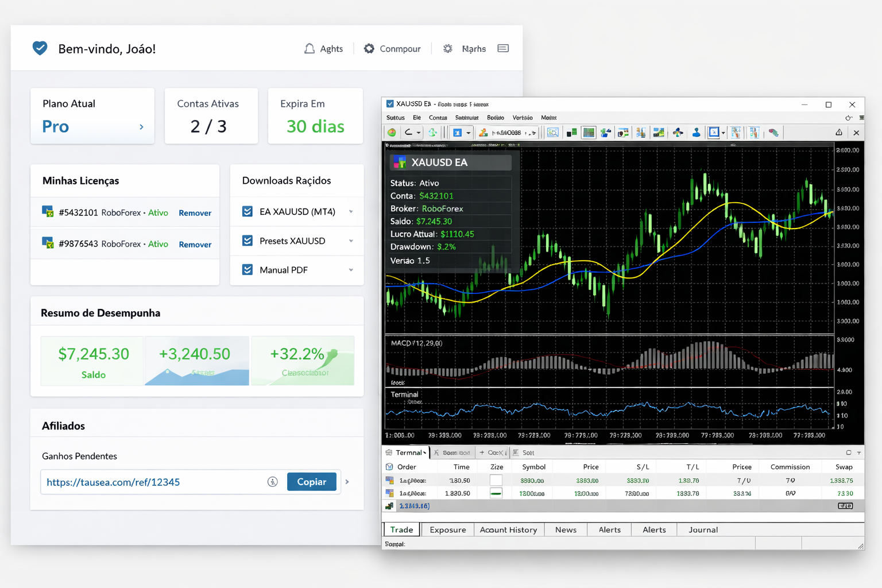Open the Plano Atual Pro card arrow

[141, 127]
